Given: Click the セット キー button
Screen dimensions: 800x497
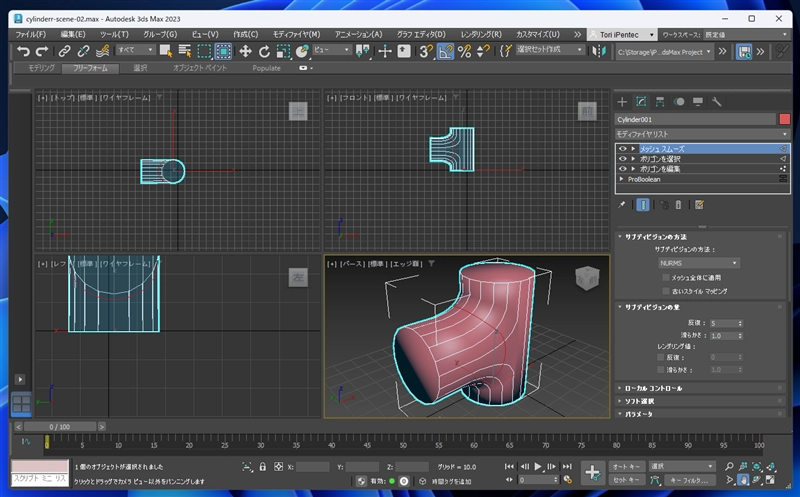Looking at the screenshot, I should (626, 480).
